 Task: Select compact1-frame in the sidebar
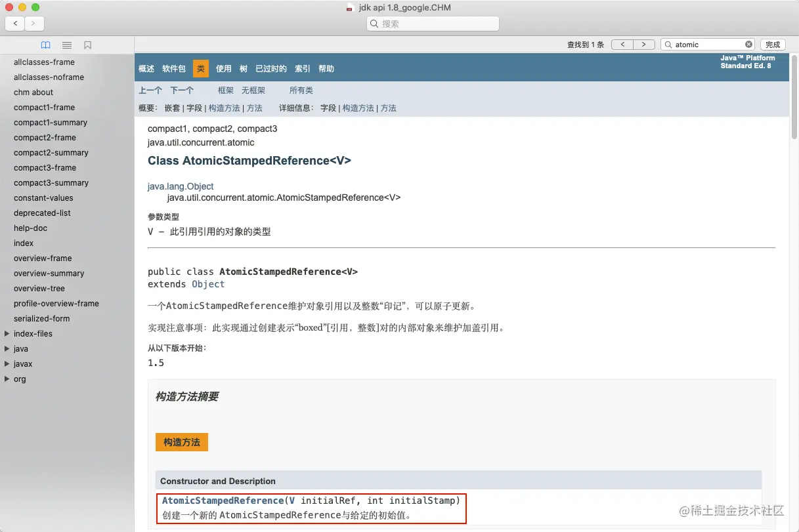44,108
